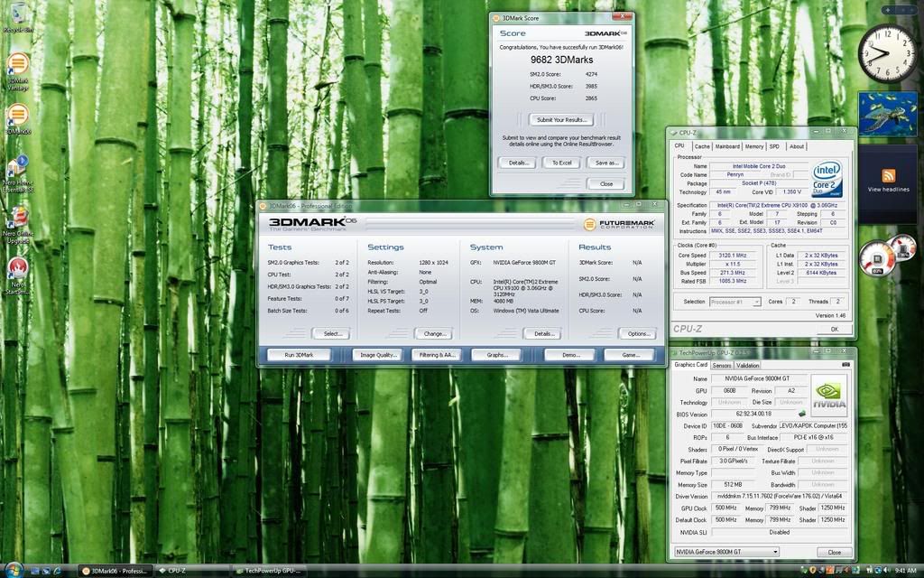Switch to the Mainboard tab in CPU-Z
This screenshot has height=578, width=924.
[x=727, y=146]
